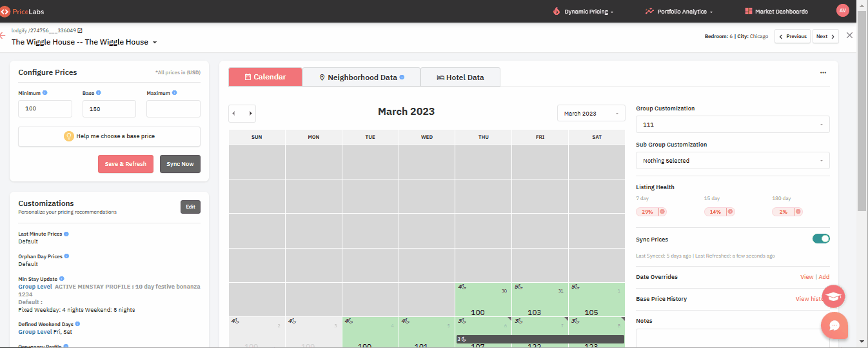Switch to the Hotel Data tab
868x348 pixels.
[x=460, y=77]
